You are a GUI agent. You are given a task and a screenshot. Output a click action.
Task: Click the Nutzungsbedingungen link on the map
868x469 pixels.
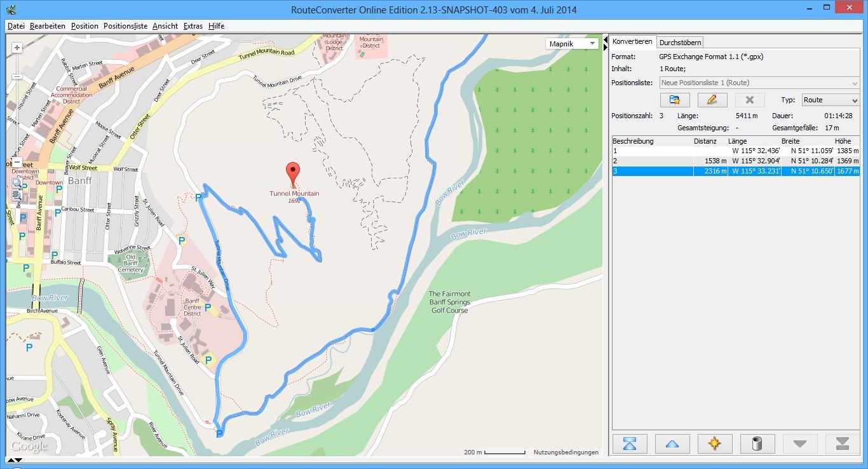[x=566, y=452]
